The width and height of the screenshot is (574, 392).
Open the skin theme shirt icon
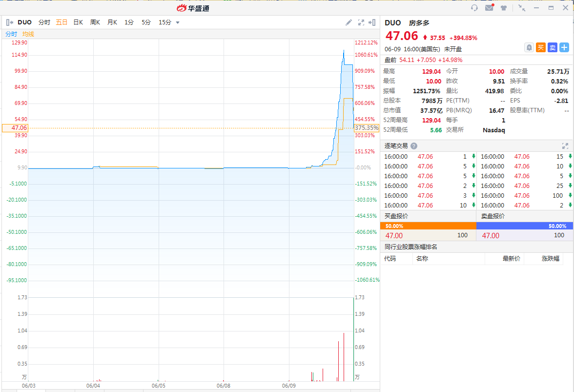coord(504,8)
